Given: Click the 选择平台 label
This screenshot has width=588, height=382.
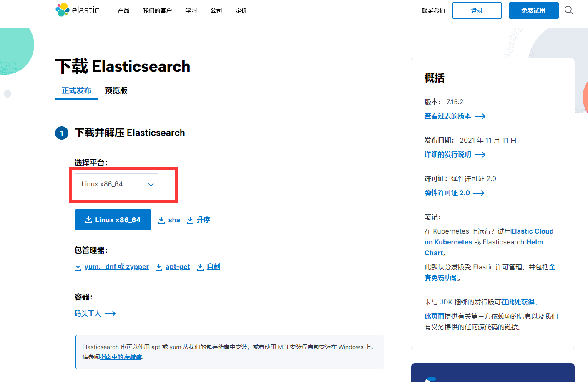Looking at the screenshot, I should point(91,163).
